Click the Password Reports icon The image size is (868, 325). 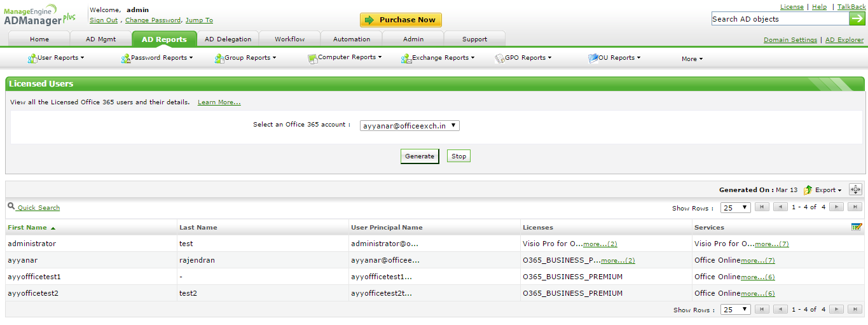point(126,59)
